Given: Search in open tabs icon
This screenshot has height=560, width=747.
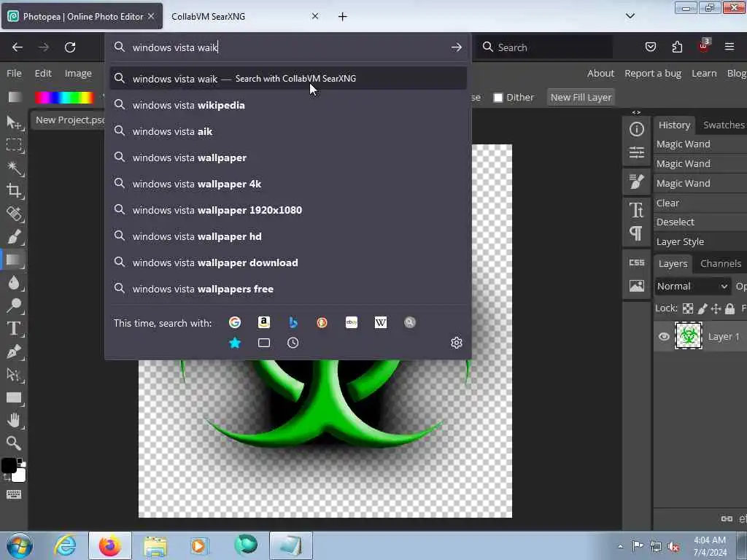Looking at the screenshot, I should pos(264,343).
